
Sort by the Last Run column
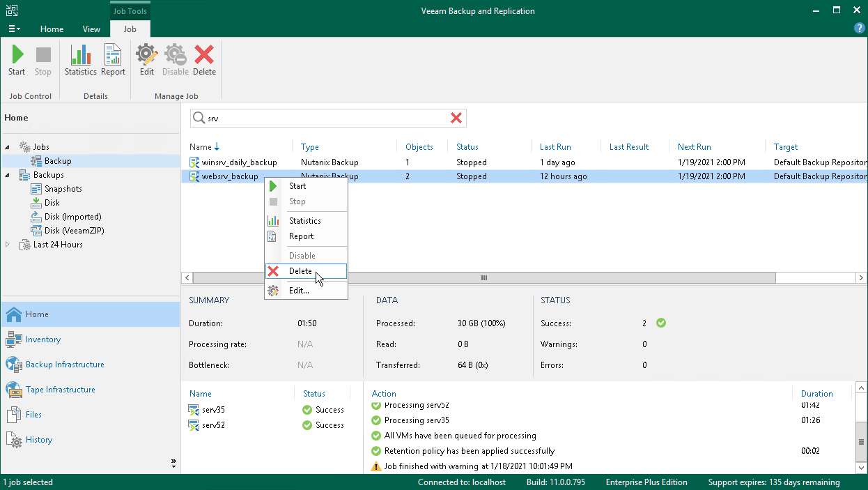tap(555, 147)
